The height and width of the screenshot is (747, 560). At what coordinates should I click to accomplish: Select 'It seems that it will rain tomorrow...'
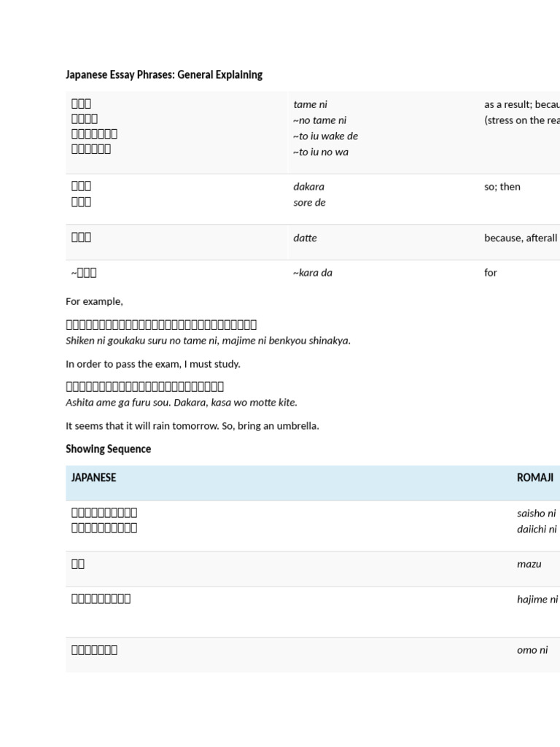(192, 426)
